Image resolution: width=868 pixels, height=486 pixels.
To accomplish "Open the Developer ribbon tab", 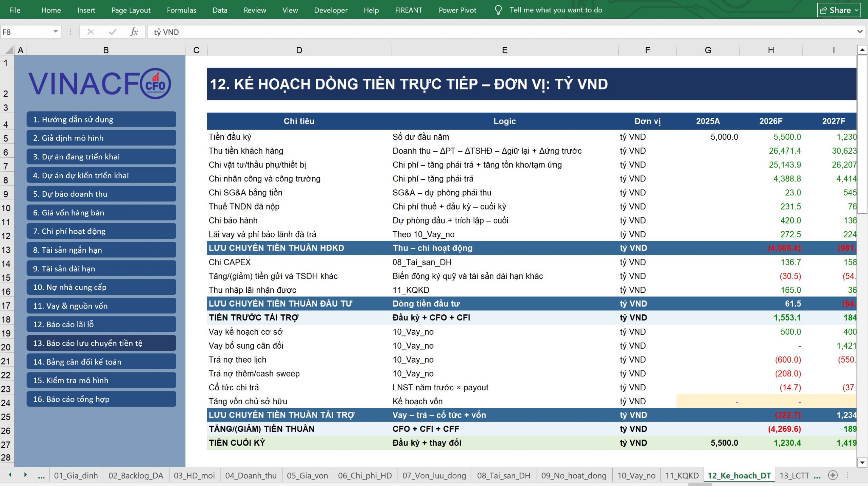I will [331, 10].
